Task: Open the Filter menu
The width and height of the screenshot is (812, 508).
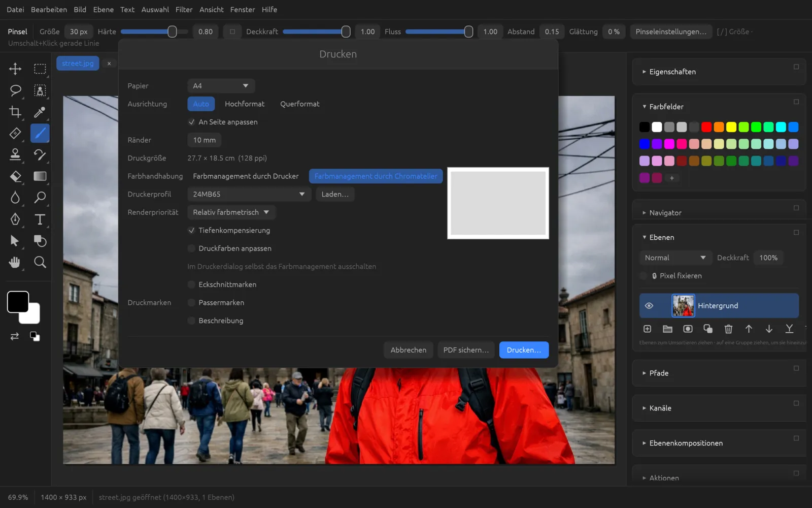Action: click(184, 10)
